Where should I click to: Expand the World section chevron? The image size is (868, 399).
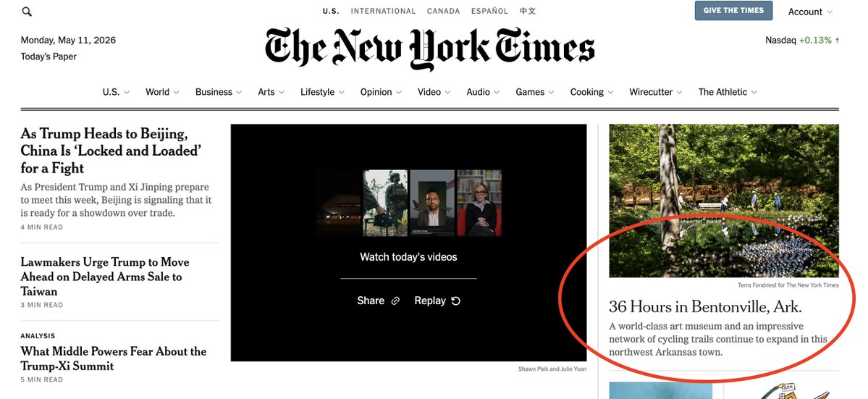pyautogui.click(x=176, y=93)
